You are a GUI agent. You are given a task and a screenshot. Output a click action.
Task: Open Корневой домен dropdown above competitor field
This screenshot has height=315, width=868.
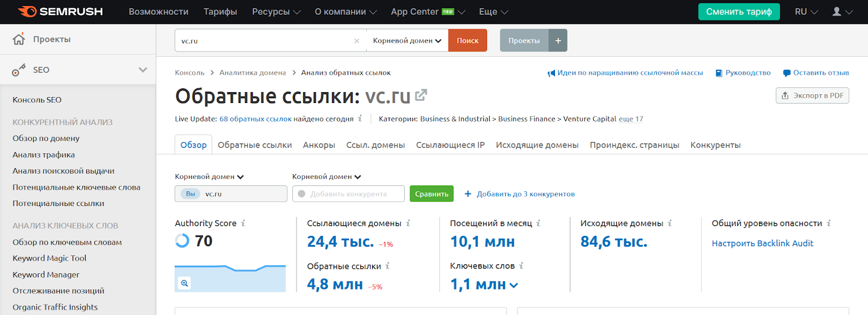[x=327, y=177]
